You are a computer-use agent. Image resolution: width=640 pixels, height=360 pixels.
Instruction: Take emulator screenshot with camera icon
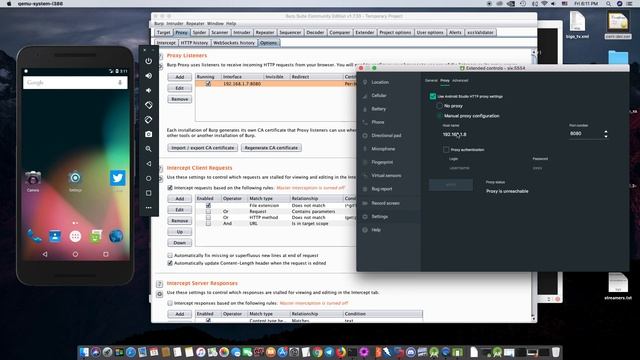click(x=149, y=134)
